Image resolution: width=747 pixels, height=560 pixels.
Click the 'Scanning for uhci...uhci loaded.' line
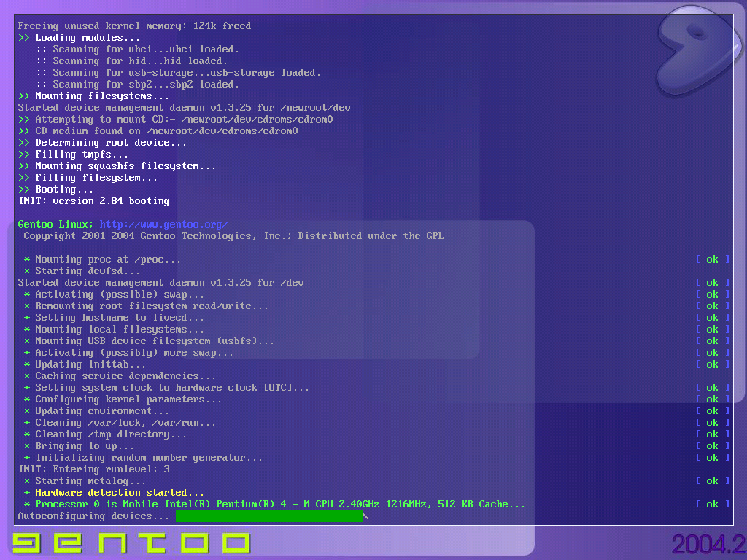pyautogui.click(x=138, y=49)
